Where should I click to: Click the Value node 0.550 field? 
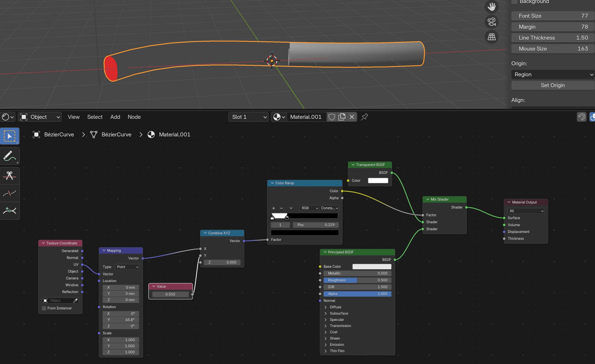tap(170, 294)
